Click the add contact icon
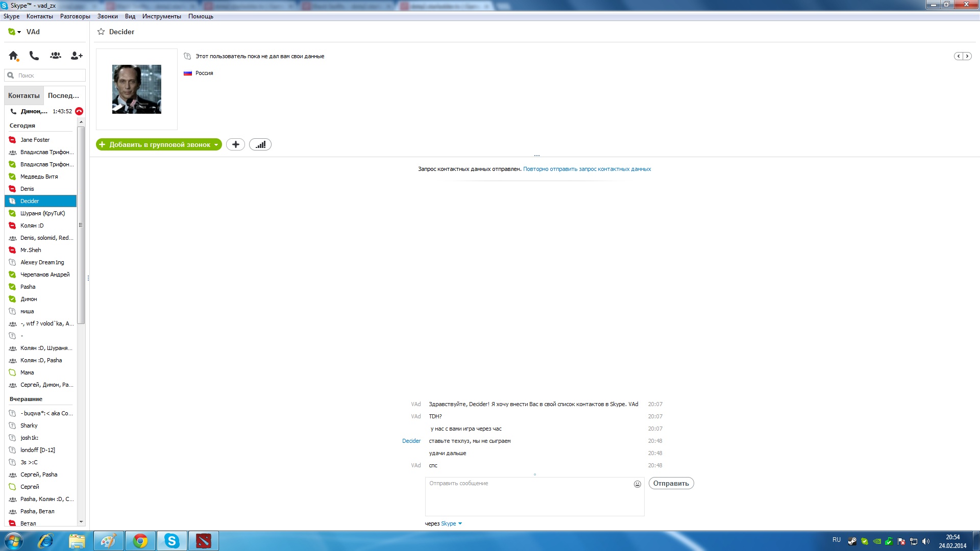The width and height of the screenshot is (980, 551). [x=77, y=56]
